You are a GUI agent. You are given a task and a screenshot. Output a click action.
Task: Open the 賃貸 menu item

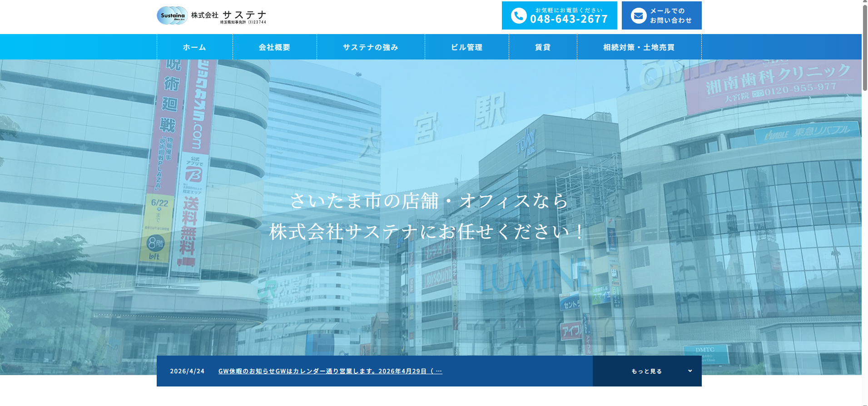pyautogui.click(x=543, y=47)
